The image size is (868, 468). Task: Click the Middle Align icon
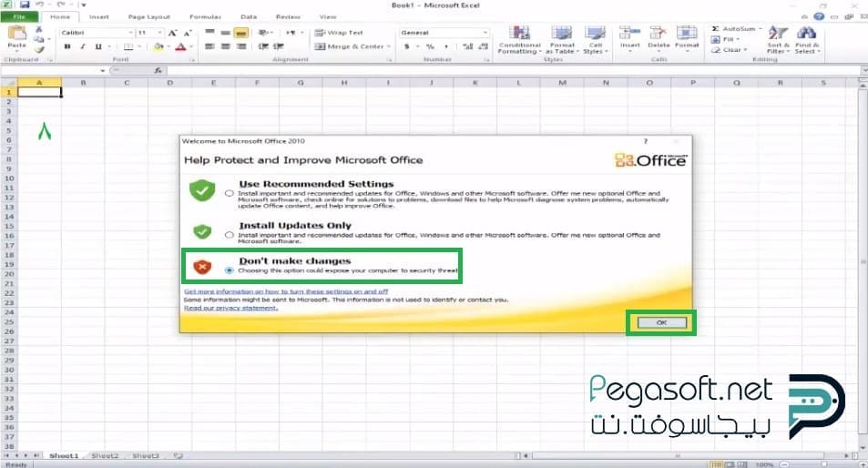(x=225, y=33)
